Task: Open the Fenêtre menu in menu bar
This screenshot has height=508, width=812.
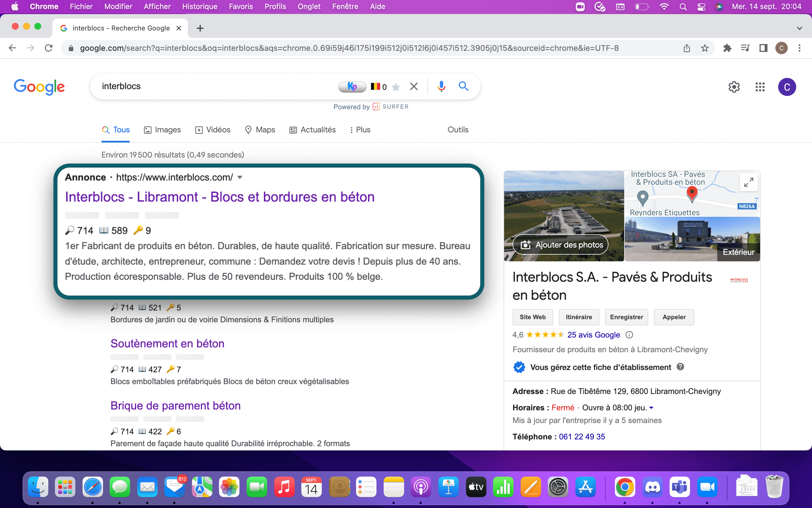Action: (345, 6)
